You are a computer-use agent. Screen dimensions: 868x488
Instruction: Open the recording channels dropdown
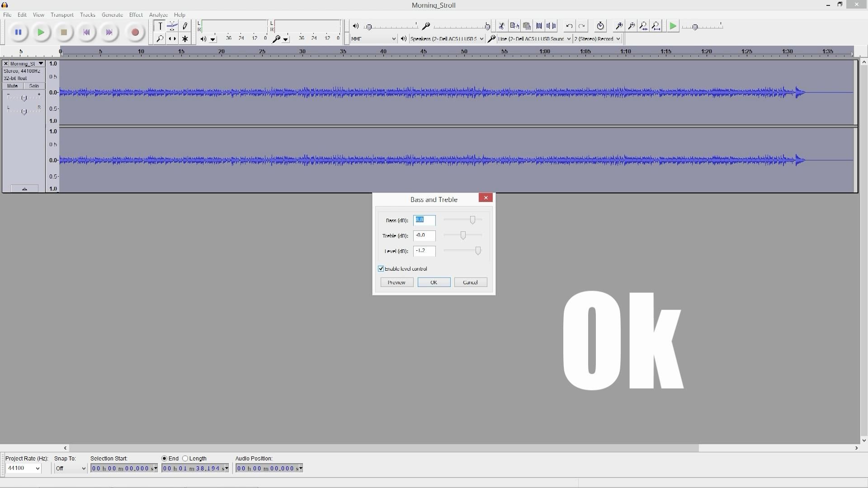[x=618, y=38]
